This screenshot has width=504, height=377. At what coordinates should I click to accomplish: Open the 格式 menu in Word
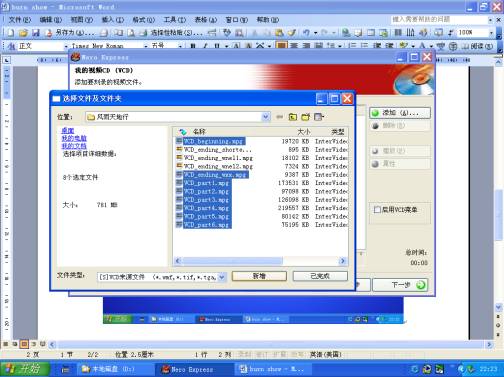tap(144, 20)
